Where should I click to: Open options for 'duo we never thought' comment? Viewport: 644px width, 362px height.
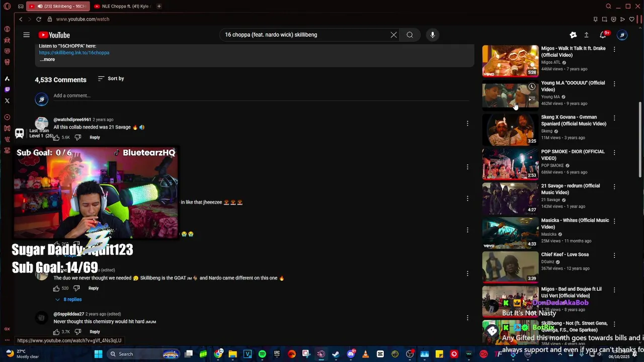pyautogui.click(x=467, y=274)
